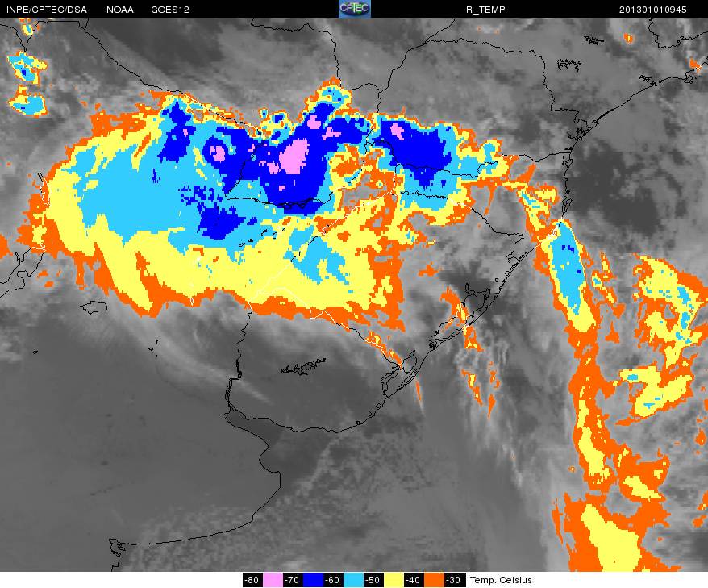Click the light blue legend swatch after -60
Viewport: 708px width, 588px height.
click(x=353, y=580)
